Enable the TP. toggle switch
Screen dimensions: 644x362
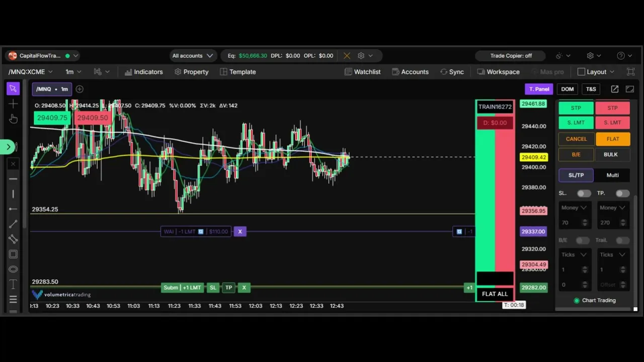[622, 193]
